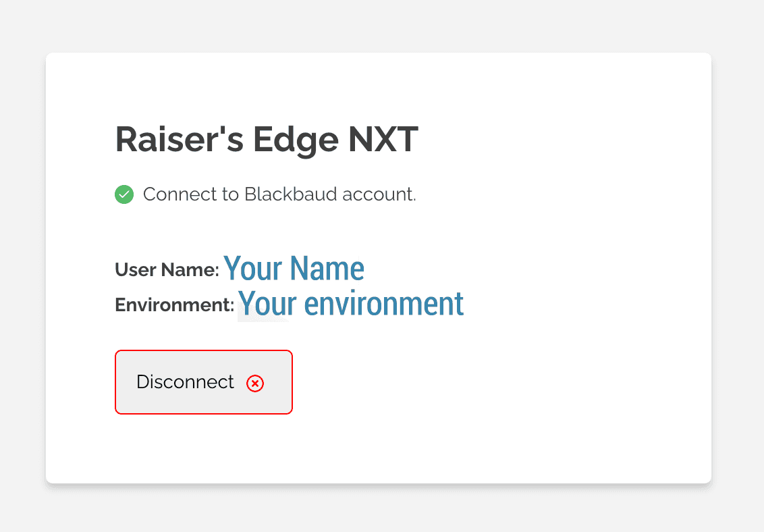Click the 'Environment:' label
The image size is (764, 532).
[174, 305]
